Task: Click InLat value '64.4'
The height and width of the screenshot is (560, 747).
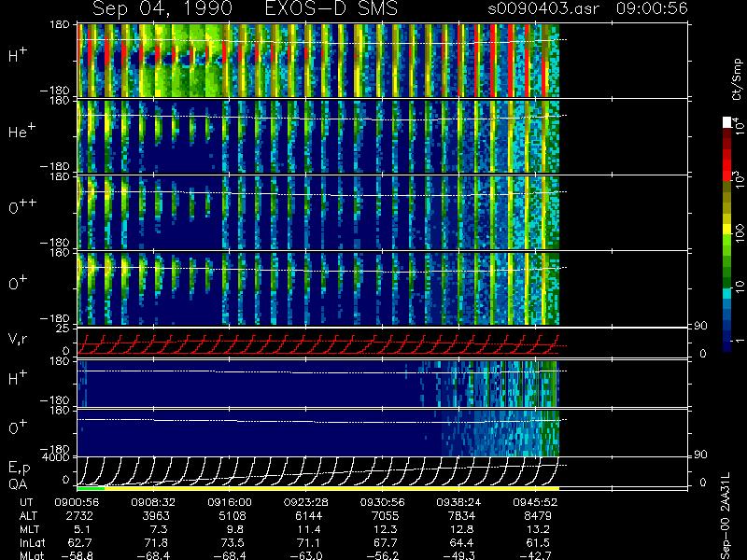Action: 461,542
